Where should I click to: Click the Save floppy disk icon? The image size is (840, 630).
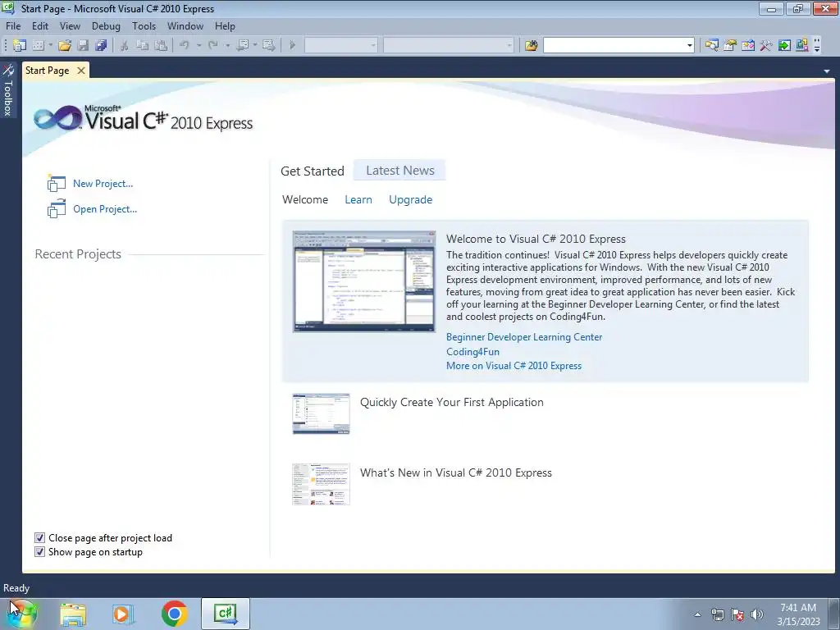click(x=83, y=46)
